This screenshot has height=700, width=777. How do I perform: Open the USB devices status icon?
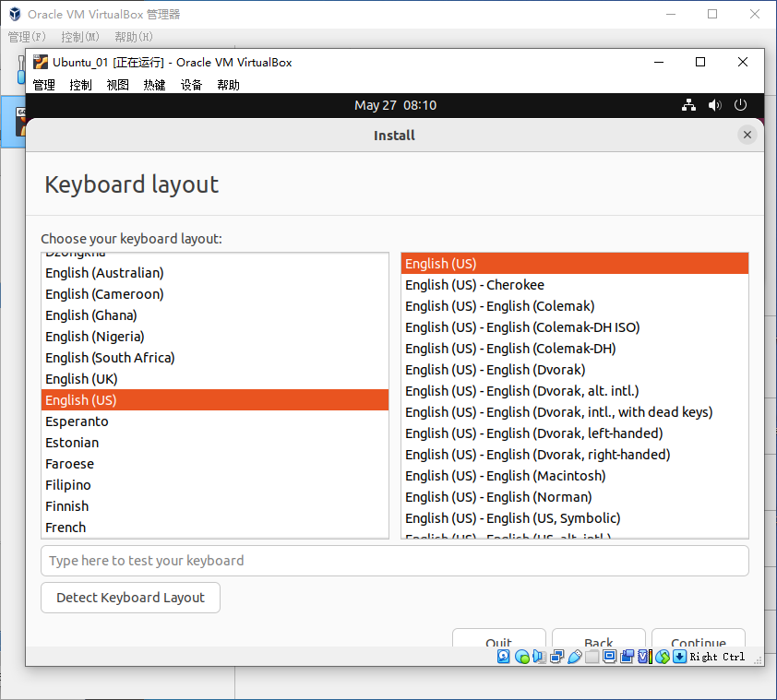pos(574,657)
